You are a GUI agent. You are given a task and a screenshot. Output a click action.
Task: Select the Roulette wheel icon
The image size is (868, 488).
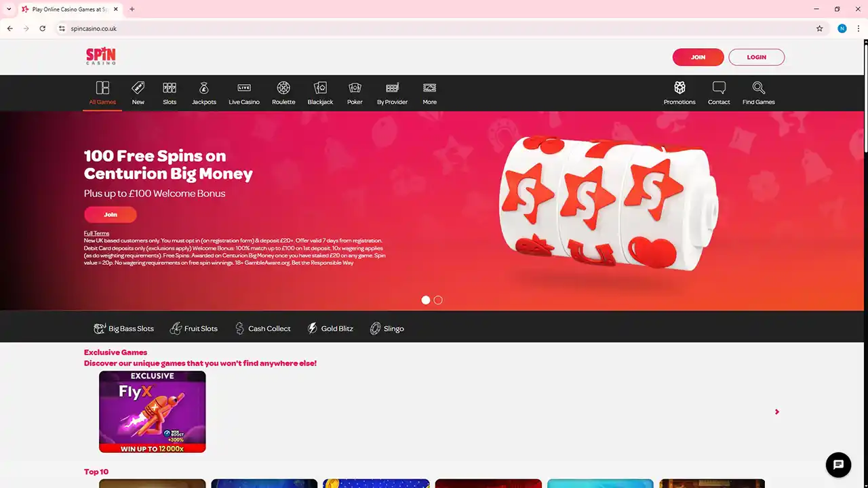(x=283, y=88)
